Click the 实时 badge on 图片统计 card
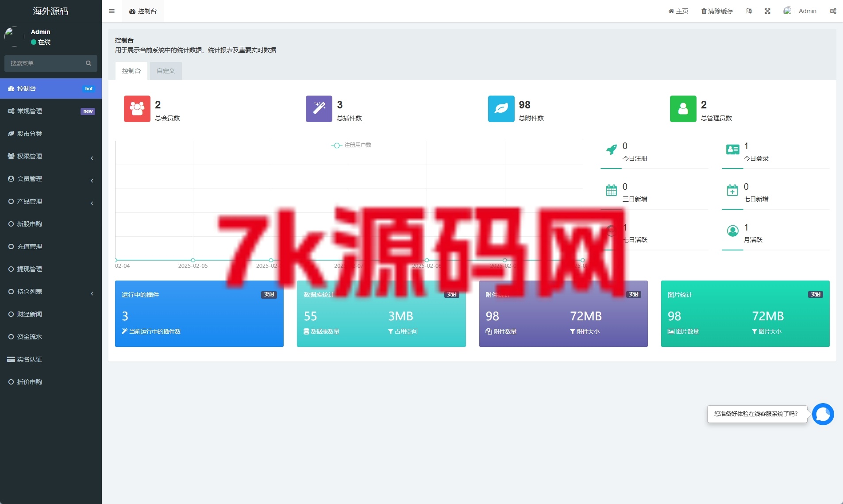Viewport: 843px width, 504px height. tap(816, 295)
